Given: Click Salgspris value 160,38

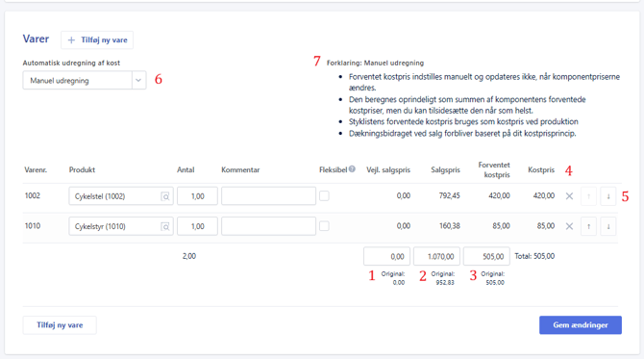Looking at the screenshot, I should 449,226.
